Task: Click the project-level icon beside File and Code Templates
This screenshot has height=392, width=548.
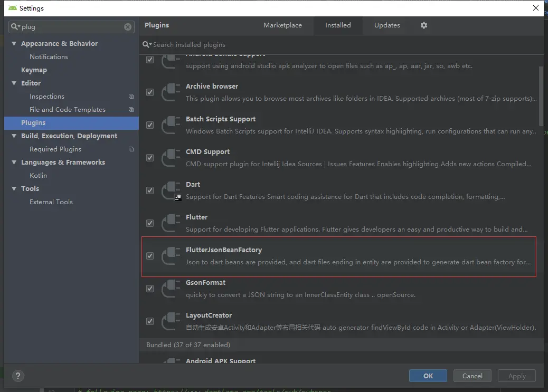Action: coord(131,110)
